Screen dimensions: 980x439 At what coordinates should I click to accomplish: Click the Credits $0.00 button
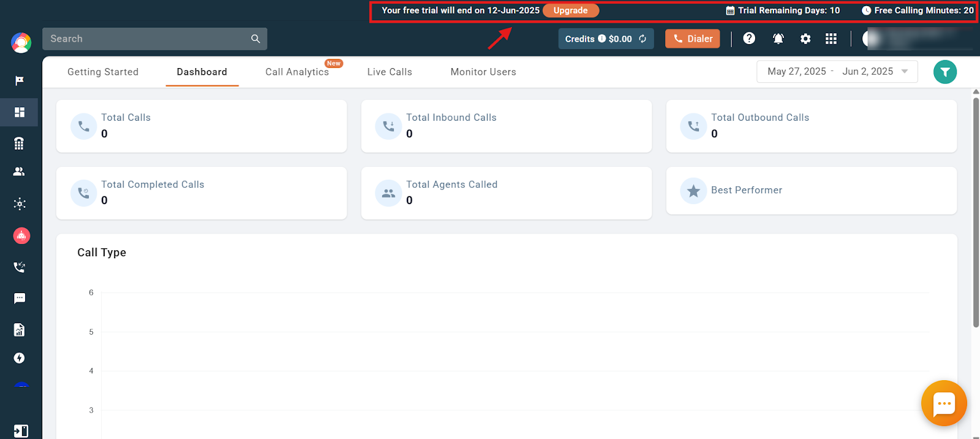[x=606, y=39]
